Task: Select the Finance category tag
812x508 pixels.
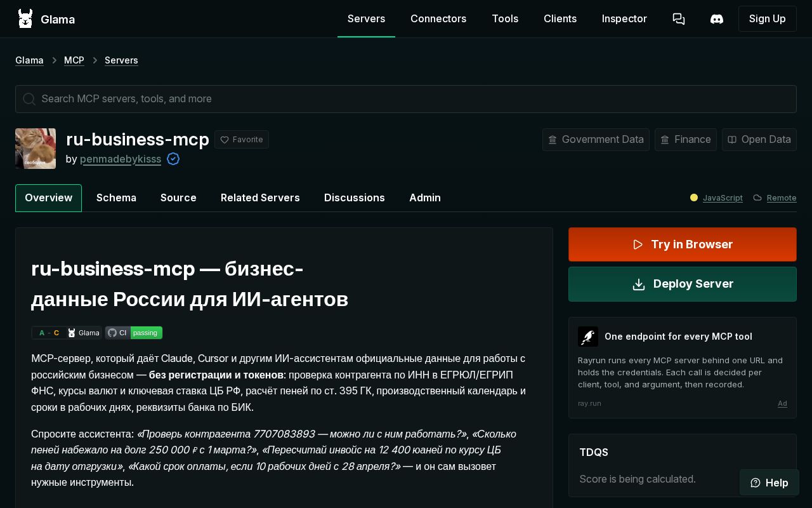Action: [x=686, y=140]
